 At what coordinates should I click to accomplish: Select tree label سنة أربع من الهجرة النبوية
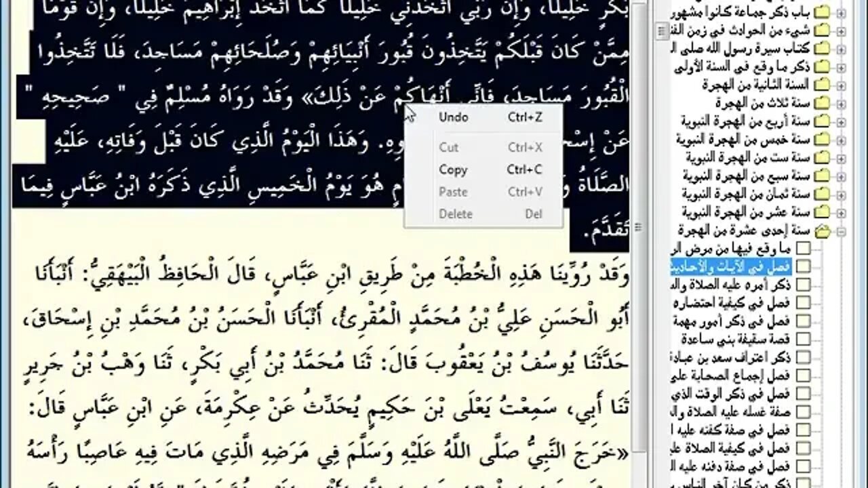747,121
